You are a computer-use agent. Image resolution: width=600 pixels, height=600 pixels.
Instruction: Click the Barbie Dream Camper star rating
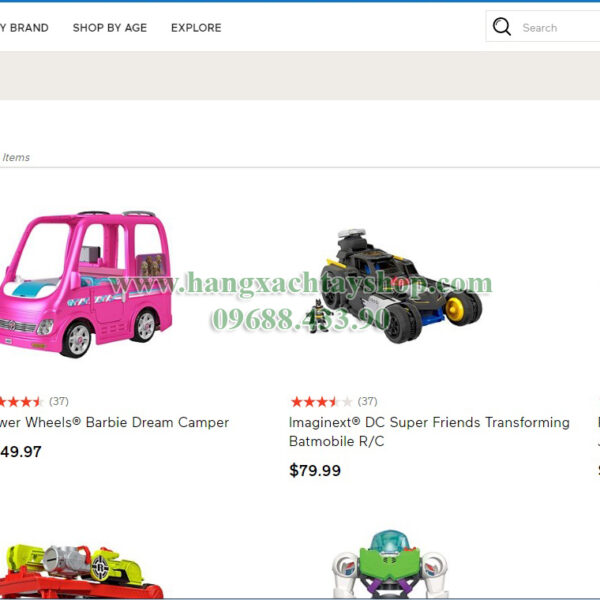(x=21, y=402)
